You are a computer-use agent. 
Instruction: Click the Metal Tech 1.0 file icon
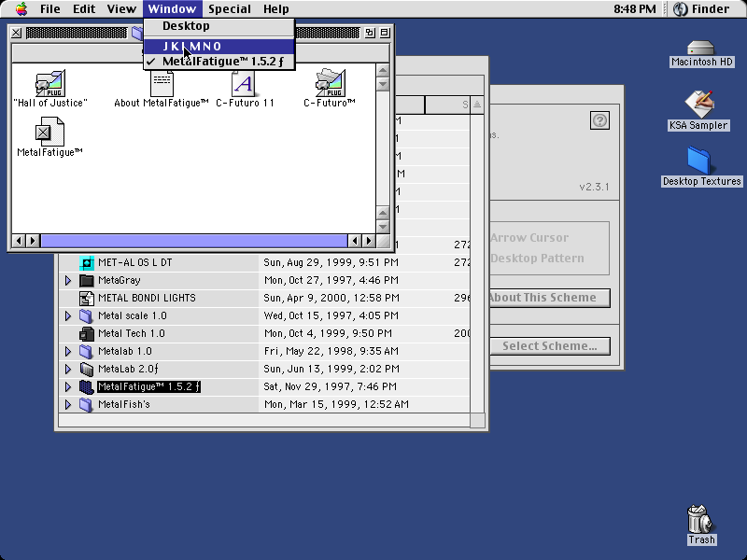pos(86,333)
